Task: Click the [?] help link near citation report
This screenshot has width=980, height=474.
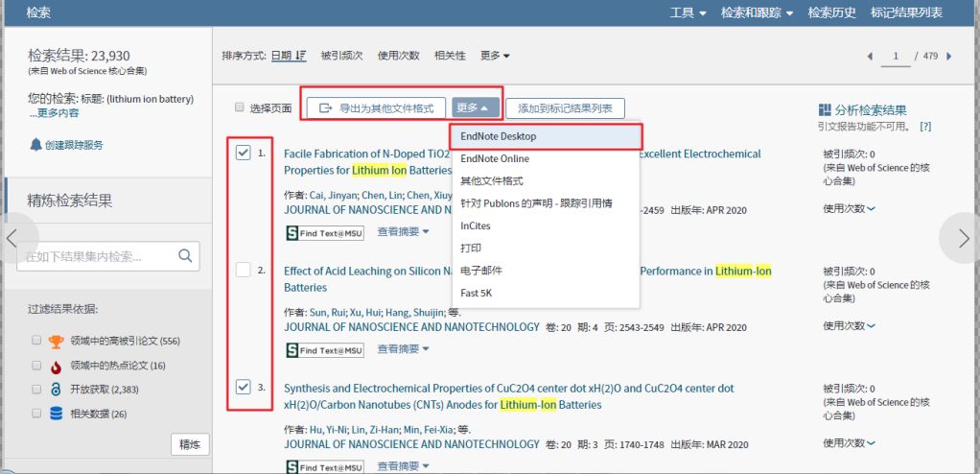Action: (x=925, y=126)
